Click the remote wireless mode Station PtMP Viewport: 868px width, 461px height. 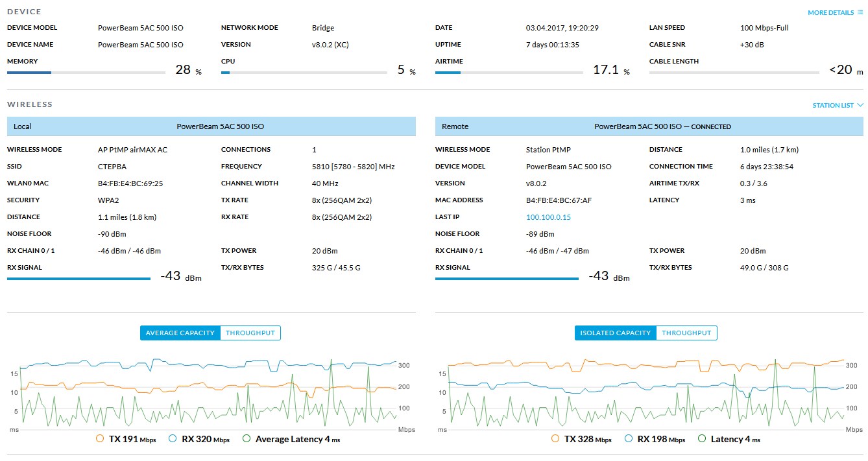548,150
